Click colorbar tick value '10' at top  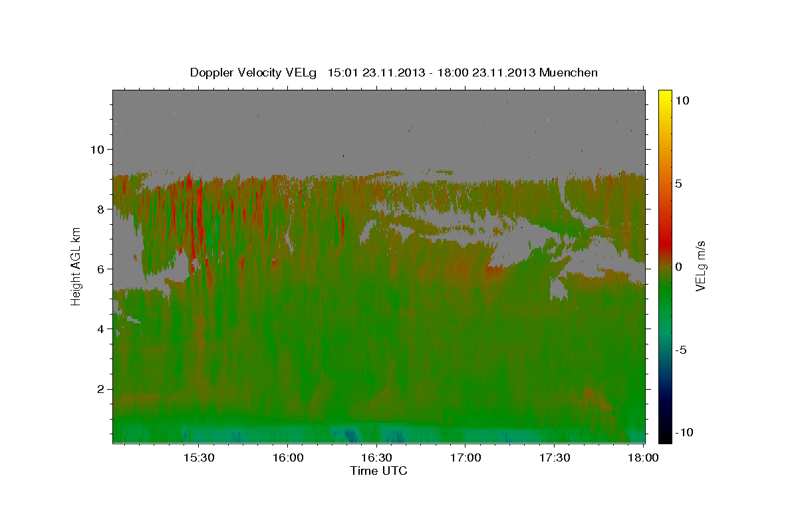[682, 100]
